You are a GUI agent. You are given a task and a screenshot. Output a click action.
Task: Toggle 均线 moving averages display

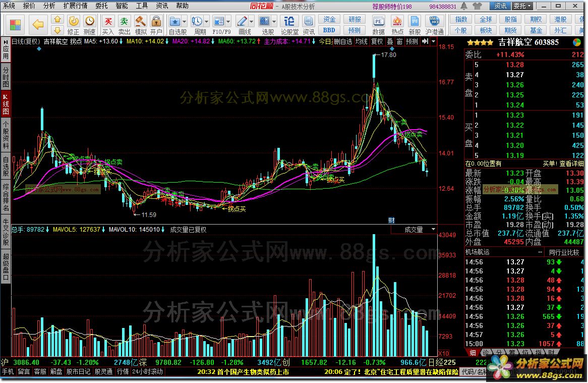tap(362, 41)
